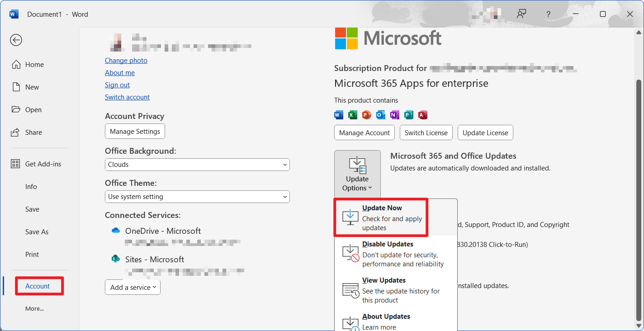644x331 pixels.
Task: Click the Manage Settings button
Action: point(135,132)
